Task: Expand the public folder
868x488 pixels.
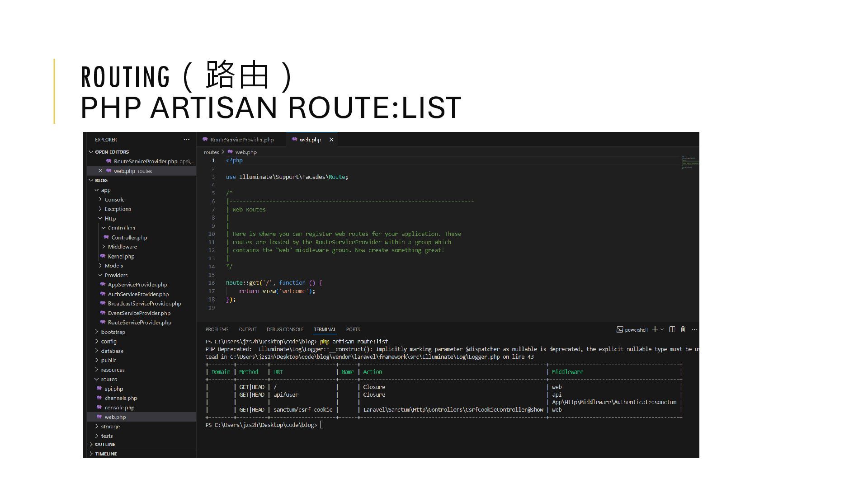Action: point(108,361)
